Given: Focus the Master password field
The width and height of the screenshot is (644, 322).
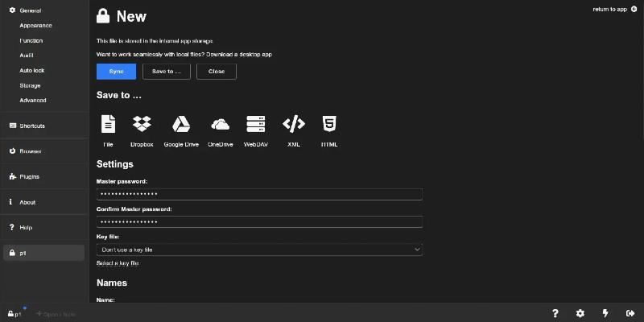Looking at the screenshot, I should coord(259,194).
